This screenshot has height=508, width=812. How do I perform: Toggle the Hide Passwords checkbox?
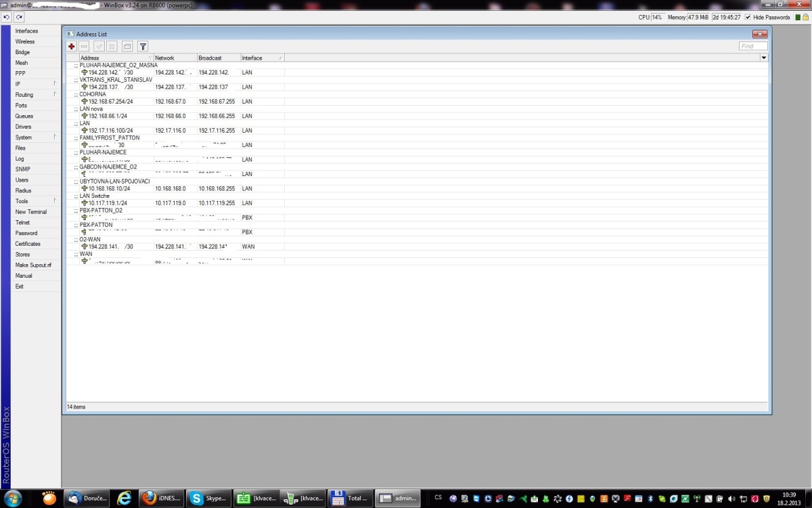[748, 17]
